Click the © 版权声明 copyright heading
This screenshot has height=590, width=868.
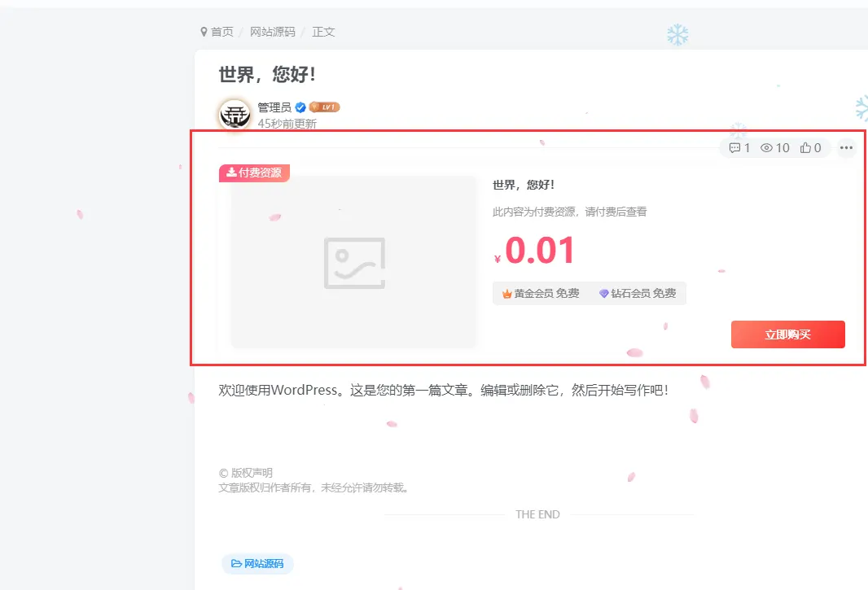246,473
